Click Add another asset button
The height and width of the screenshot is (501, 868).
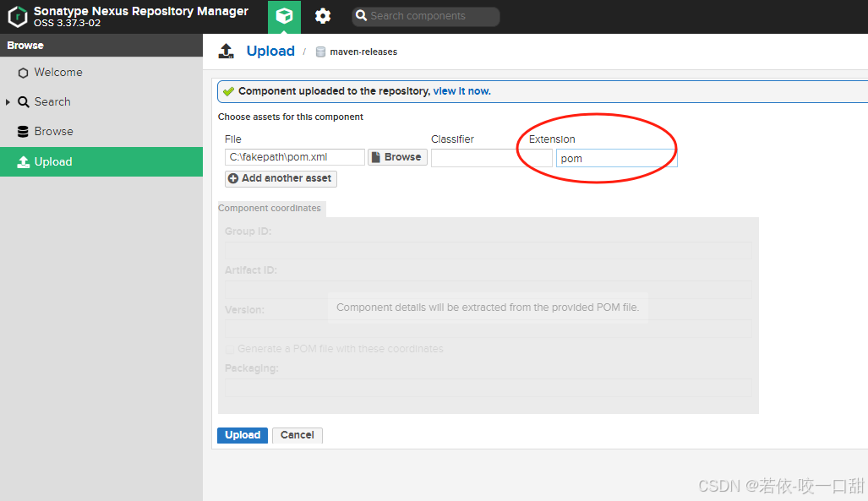(281, 178)
